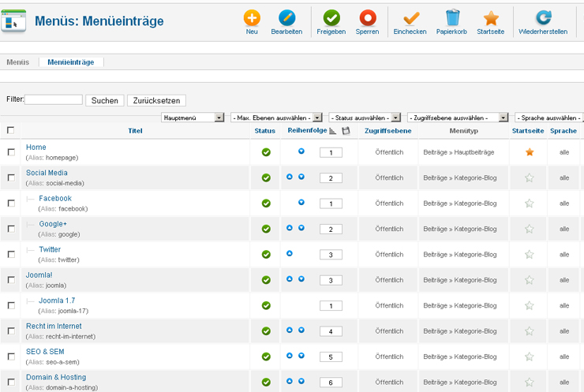
Task: Toggle published status of Home entry
Action: coord(266,152)
